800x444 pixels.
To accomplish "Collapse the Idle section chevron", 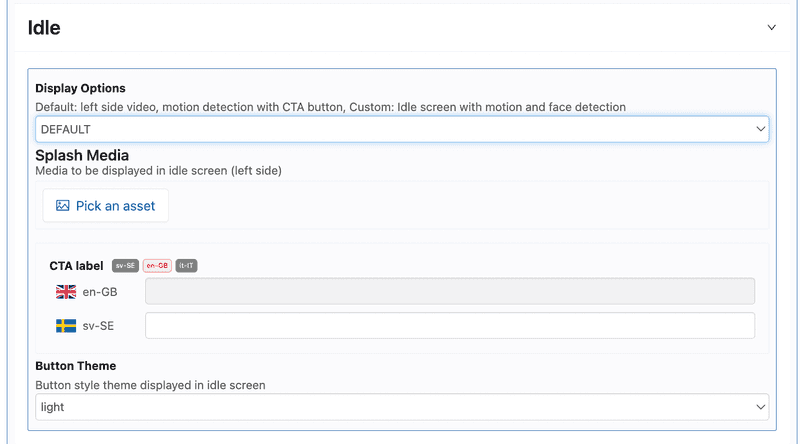I will pos(771,28).
